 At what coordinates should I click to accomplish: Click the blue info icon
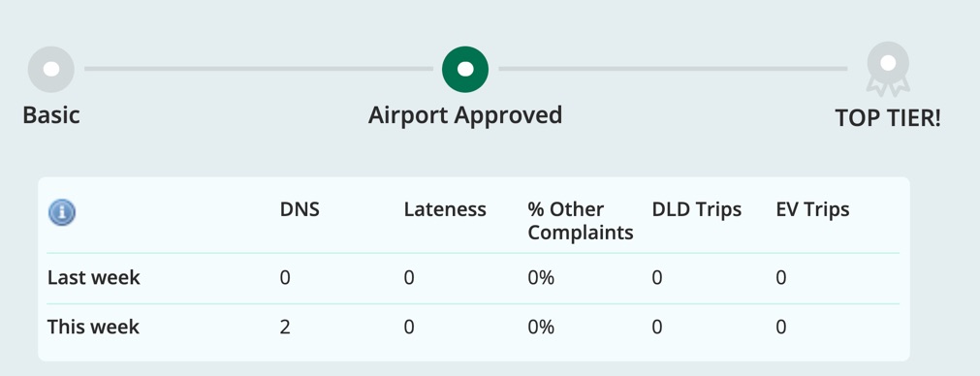pyautogui.click(x=62, y=212)
